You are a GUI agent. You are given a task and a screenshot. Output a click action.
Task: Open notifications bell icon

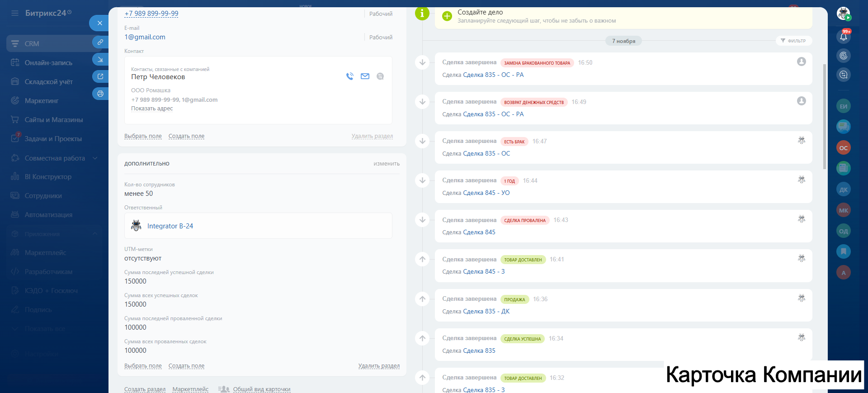click(x=843, y=37)
